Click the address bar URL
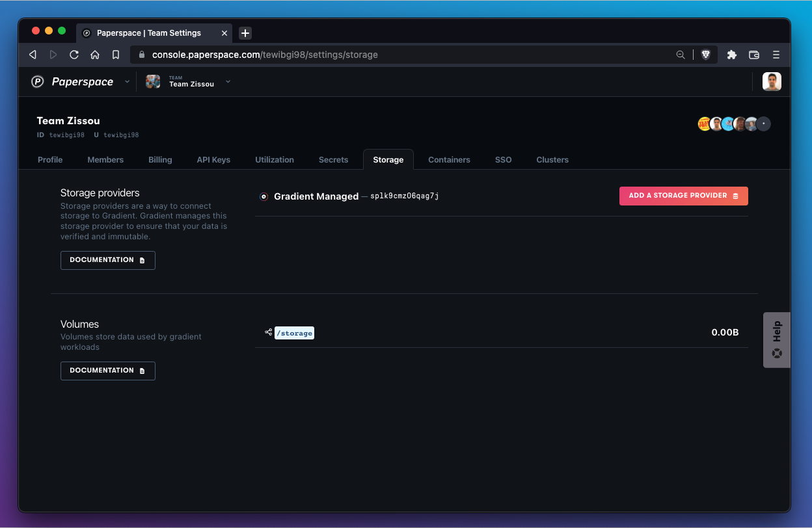The image size is (812, 528). 265,55
